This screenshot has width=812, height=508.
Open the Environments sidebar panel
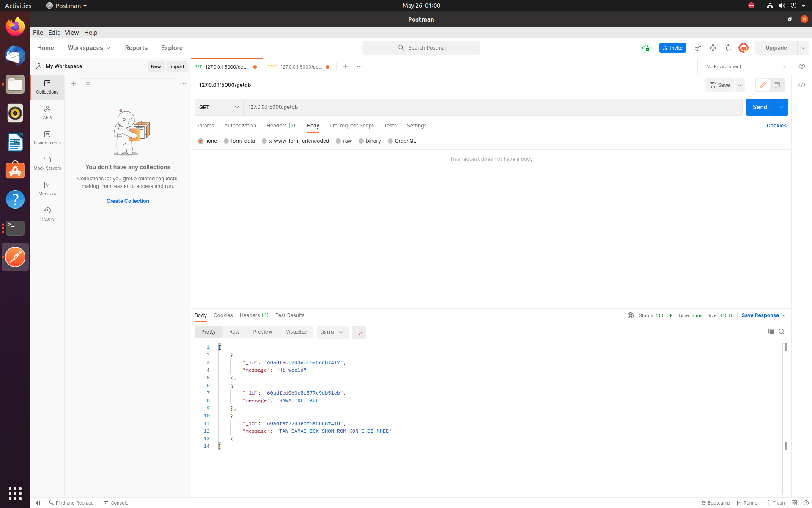[x=47, y=137]
